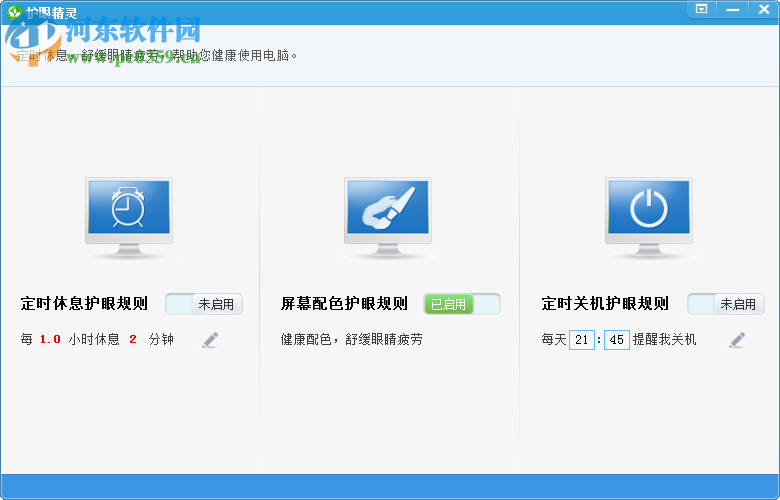Screen dimensions: 780x500
Task: Click the 屏幕配色护眼规则 heading
Action: coord(344,303)
